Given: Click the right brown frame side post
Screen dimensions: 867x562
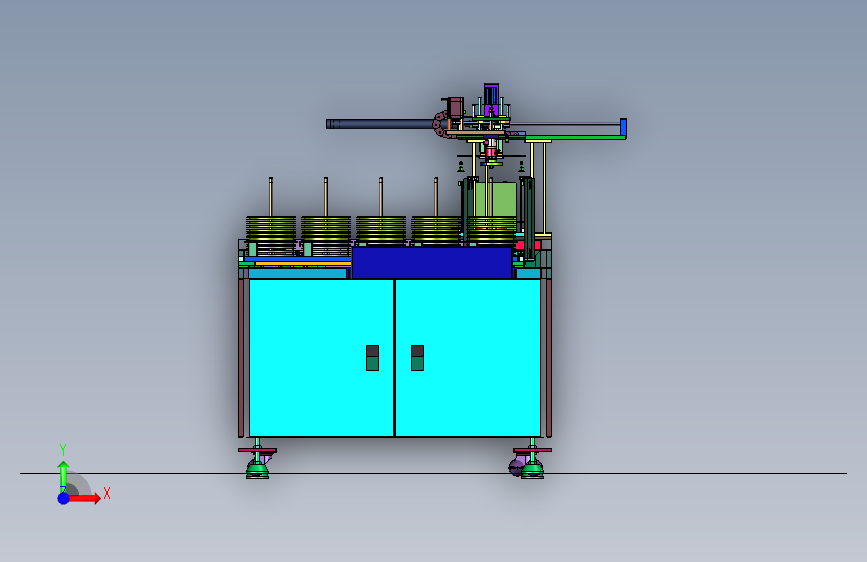Looking at the screenshot, I should coord(549,358).
